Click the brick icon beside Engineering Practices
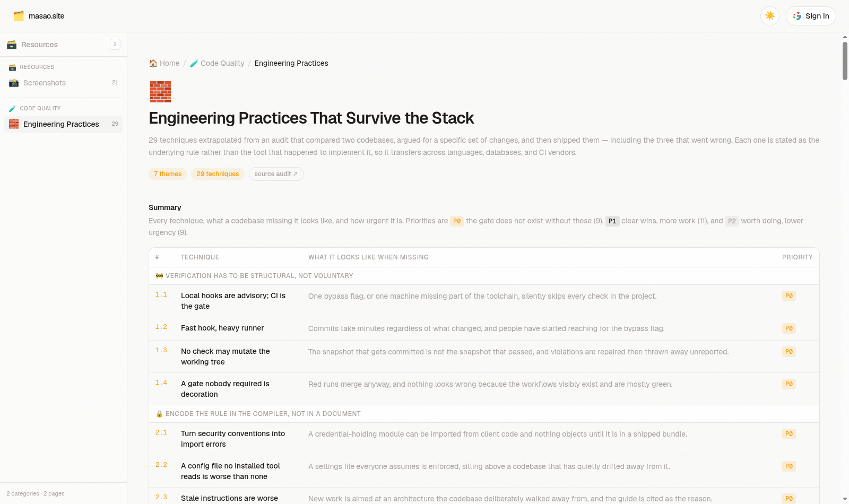This screenshot has height=504, width=849. 14,124
